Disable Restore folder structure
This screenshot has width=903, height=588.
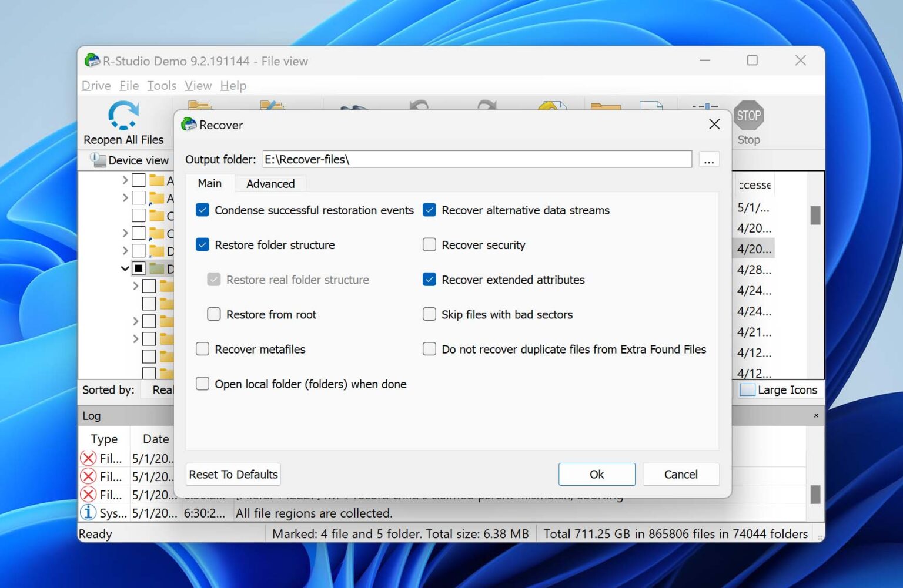pyautogui.click(x=202, y=244)
